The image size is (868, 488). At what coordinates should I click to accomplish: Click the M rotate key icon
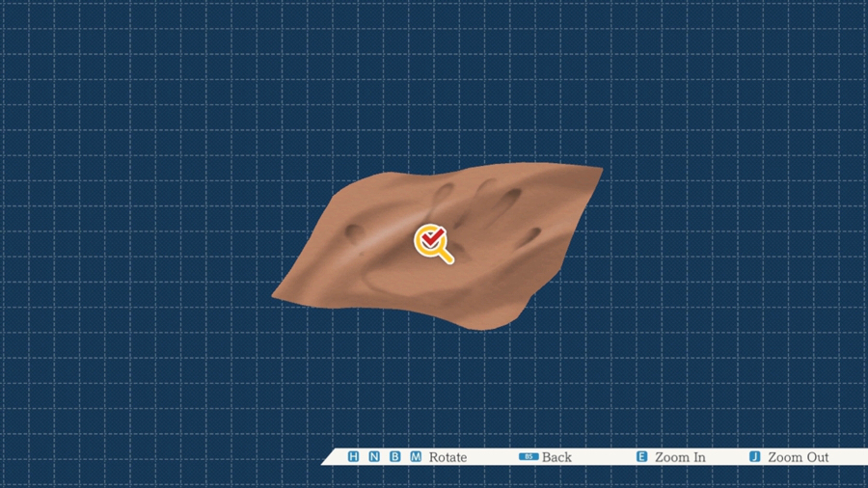[416, 456]
